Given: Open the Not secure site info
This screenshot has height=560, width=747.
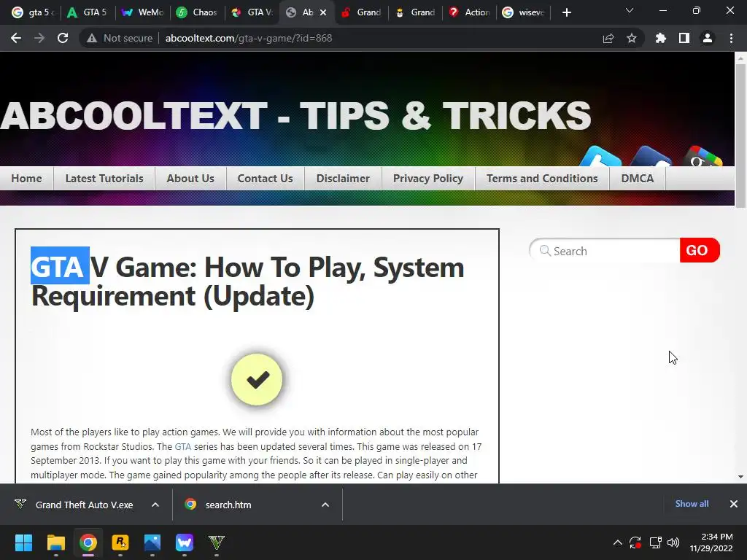Looking at the screenshot, I should point(120,38).
